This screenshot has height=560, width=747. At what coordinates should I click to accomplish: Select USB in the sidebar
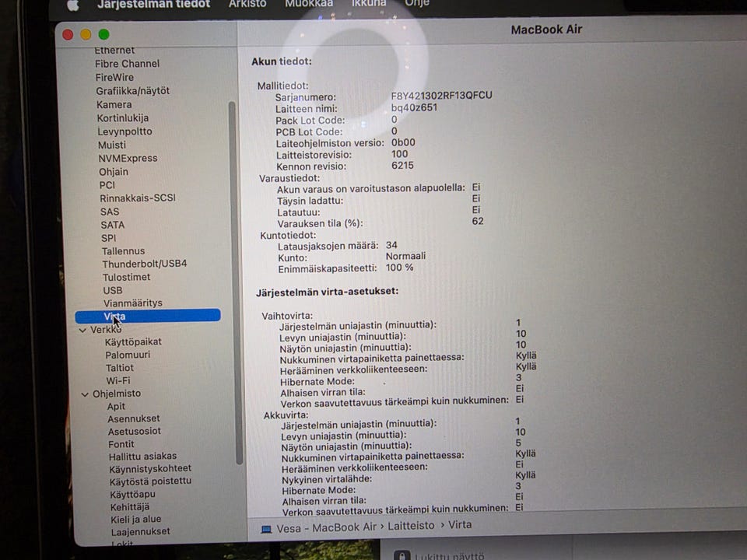112,290
